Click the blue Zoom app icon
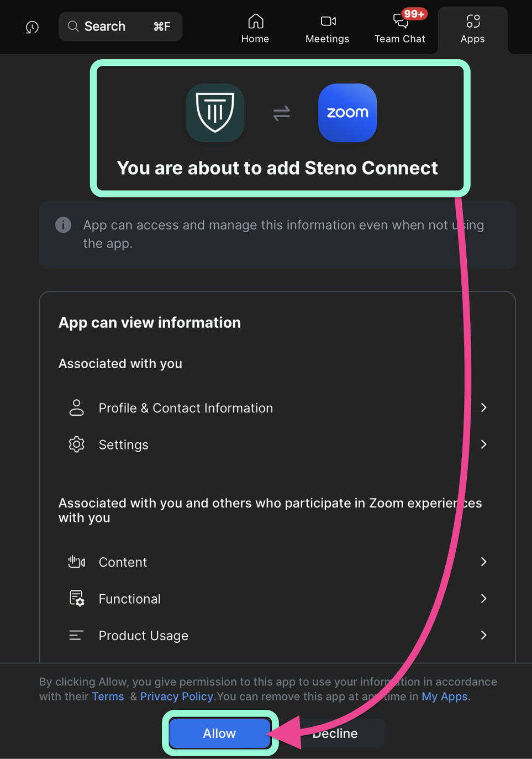This screenshot has height=759, width=532. coord(347,113)
